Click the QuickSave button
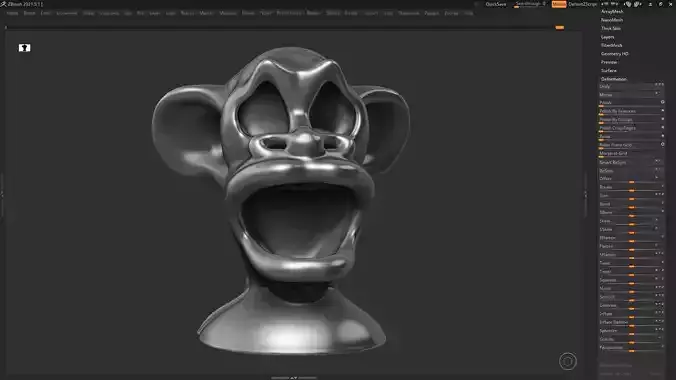This screenshot has width=676, height=380. [496, 4]
